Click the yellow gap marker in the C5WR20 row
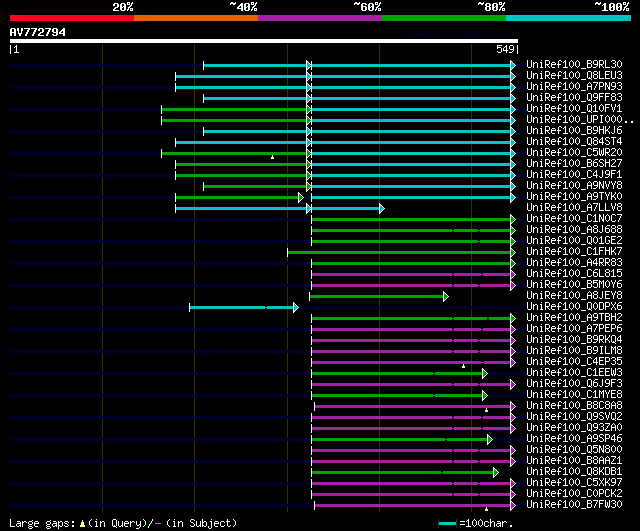The width and height of the screenshot is (640, 531). point(272,157)
